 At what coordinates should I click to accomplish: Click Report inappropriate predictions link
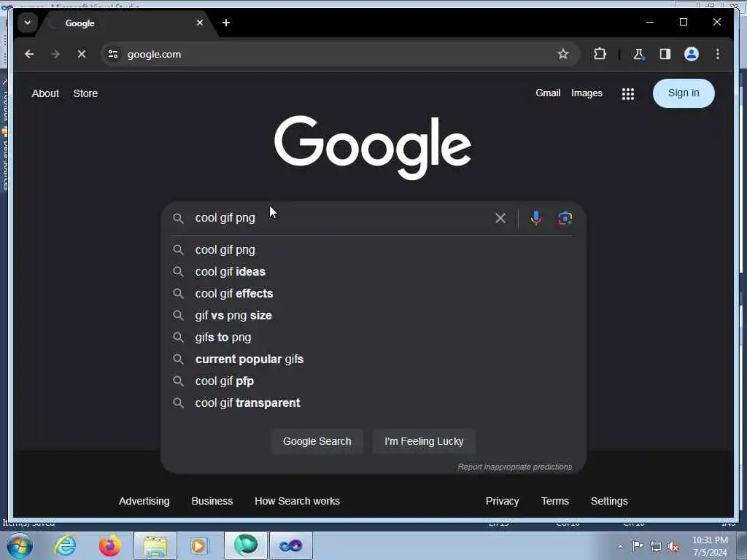pos(515,467)
